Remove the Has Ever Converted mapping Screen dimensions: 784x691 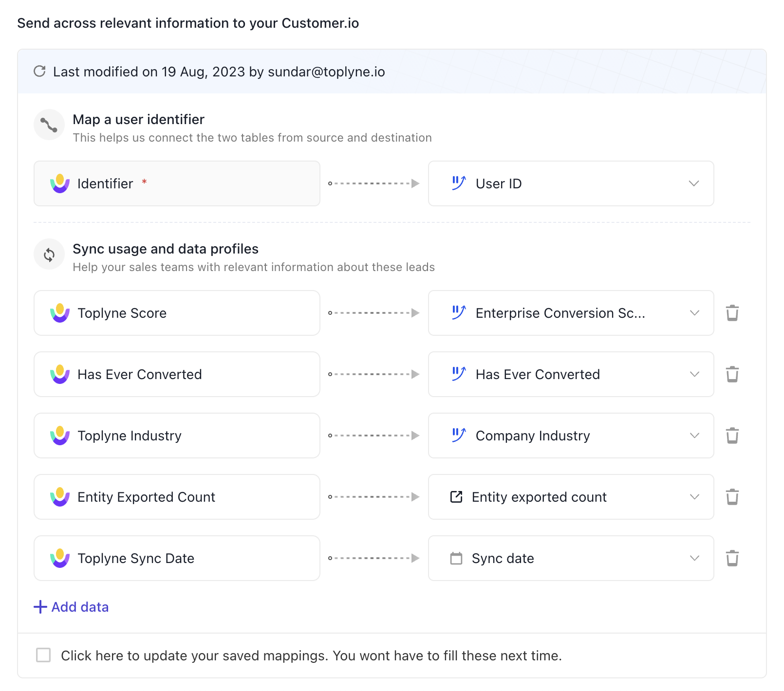click(732, 374)
